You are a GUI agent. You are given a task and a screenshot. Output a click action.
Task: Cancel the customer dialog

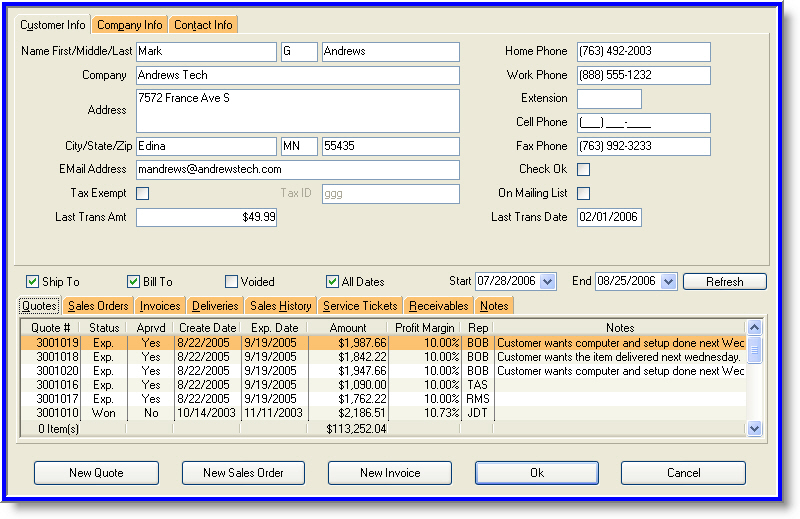tap(683, 473)
